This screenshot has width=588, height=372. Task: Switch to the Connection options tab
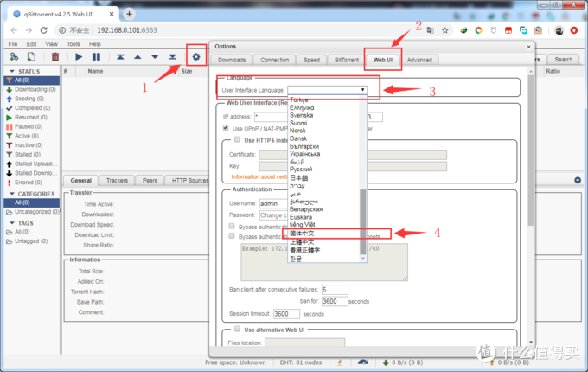tap(274, 60)
